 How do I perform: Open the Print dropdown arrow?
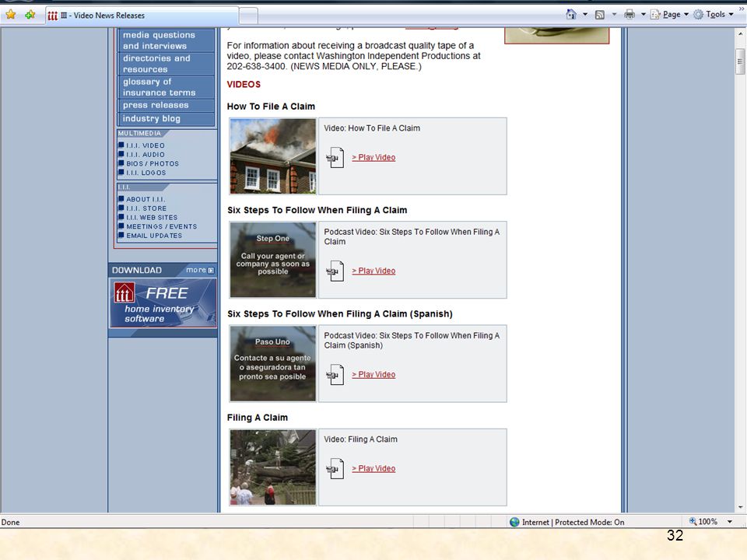click(644, 14)
